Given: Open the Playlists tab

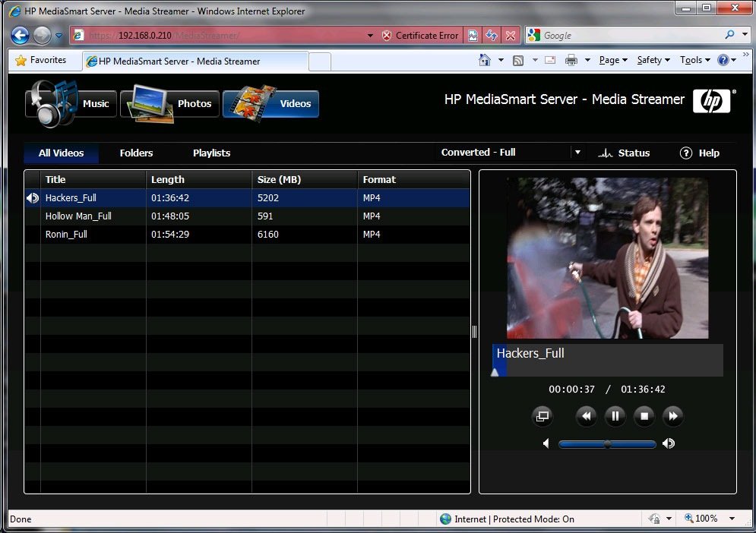Looking at the screenshot, I should 212,153.
